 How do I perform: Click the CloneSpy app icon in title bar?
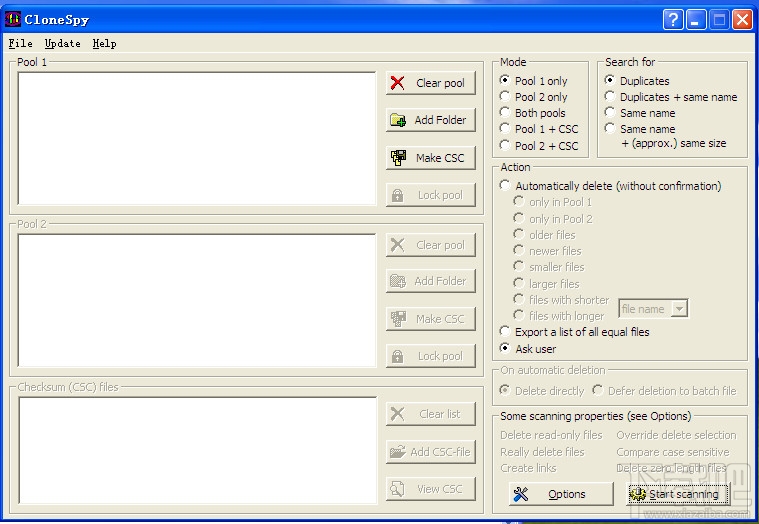click(13, 19)
